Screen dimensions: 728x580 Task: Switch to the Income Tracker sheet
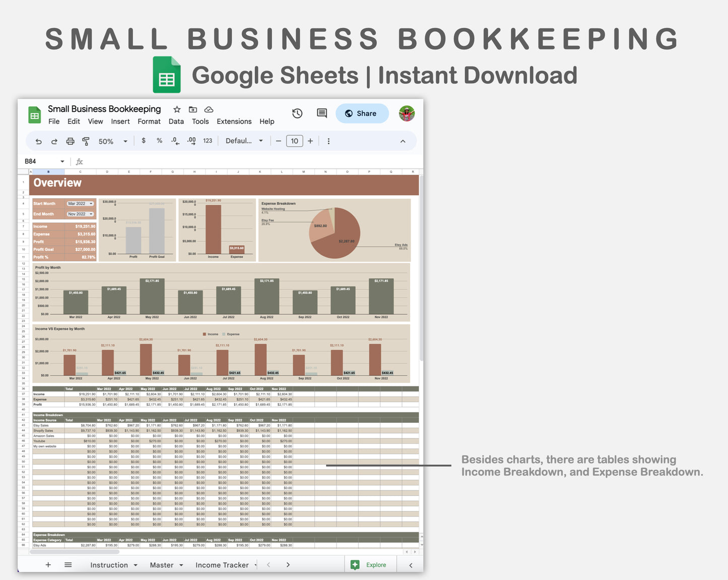pyautogui.click(x=222, y=564)
